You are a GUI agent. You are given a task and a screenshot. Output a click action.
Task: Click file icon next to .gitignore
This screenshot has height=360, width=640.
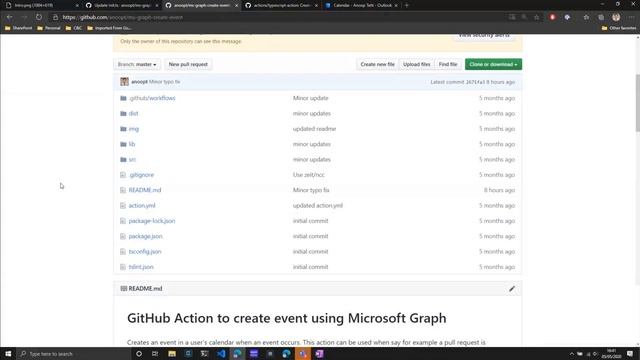123,175
